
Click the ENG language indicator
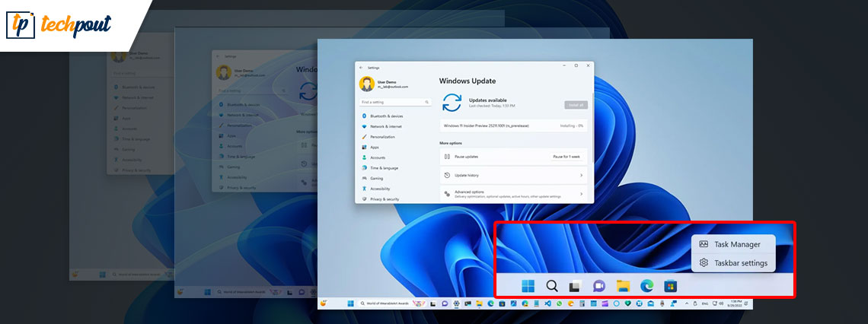(705, 303)
